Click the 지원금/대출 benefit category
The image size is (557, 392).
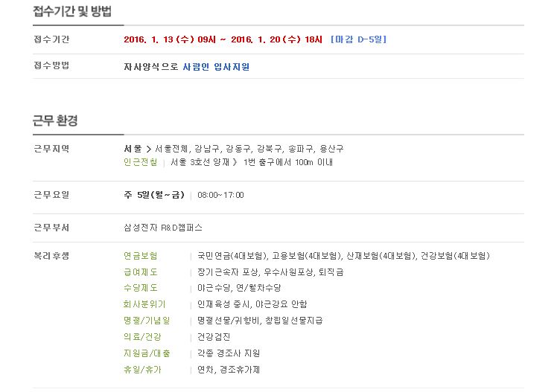coord(147,353)
